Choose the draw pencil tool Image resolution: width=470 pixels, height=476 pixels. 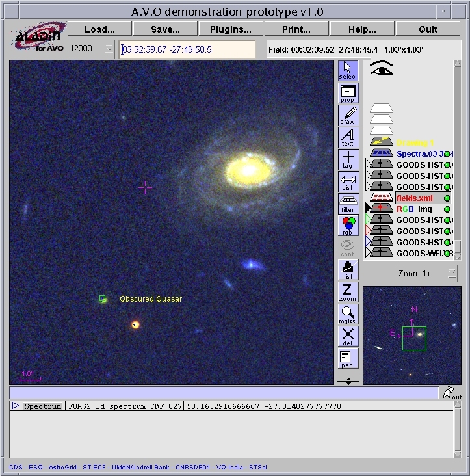(x=348, y=115)
